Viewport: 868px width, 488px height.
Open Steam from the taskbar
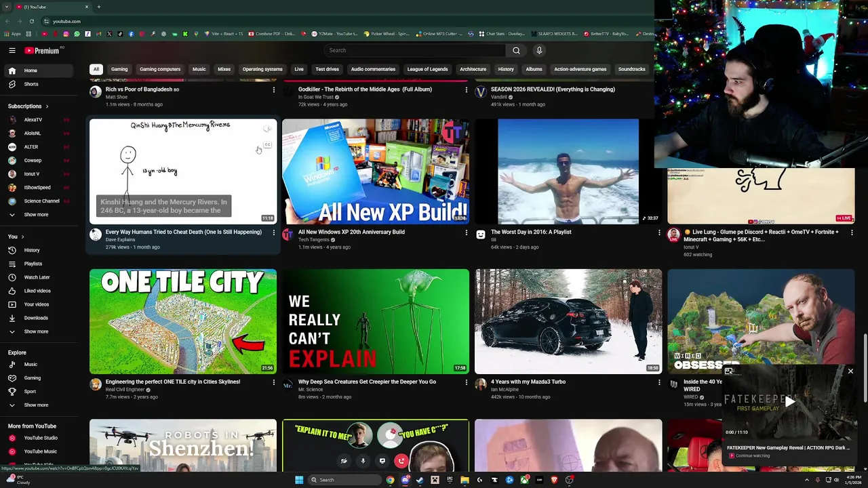point(420,480)
